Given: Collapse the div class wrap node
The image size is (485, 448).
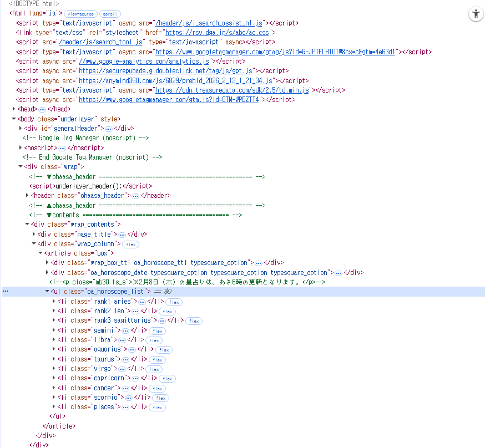Looking at the screenshot, I should [x=21, y=166].
